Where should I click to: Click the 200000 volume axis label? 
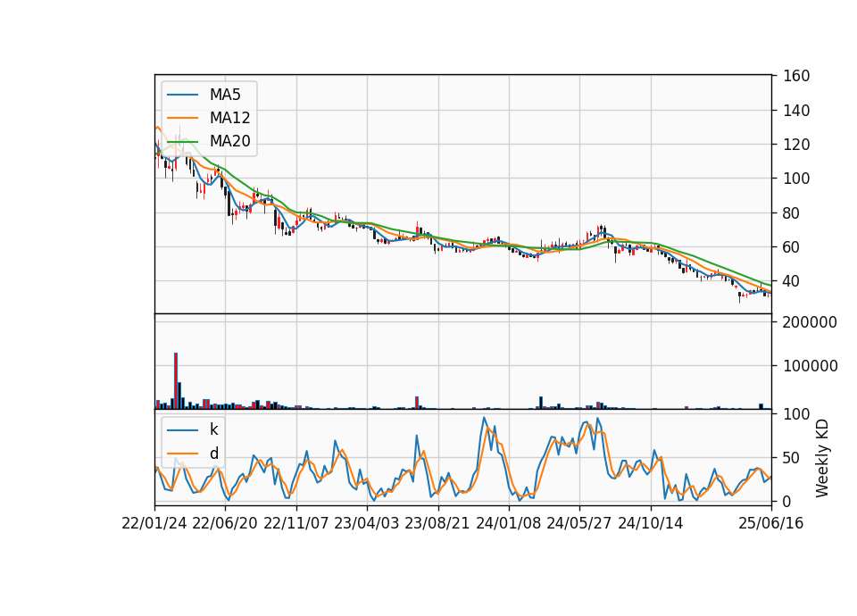pyautogui.click(x=810, y=322)
